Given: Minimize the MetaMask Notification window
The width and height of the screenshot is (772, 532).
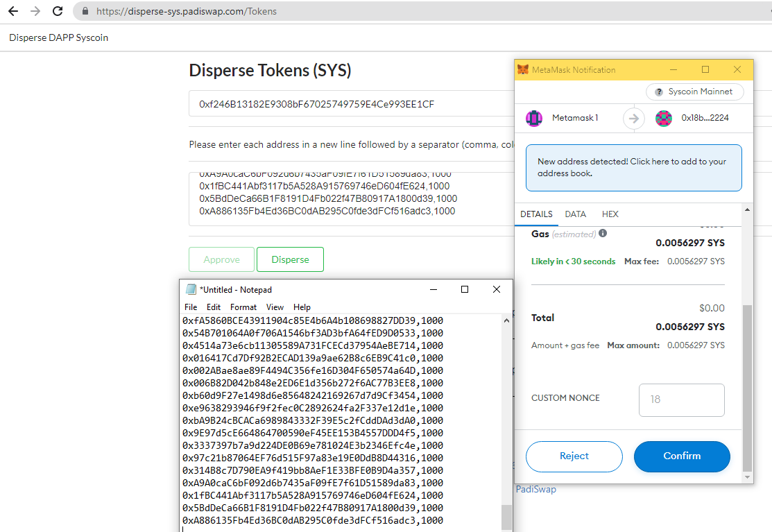Looking at the screenshot, I should tap(674, 69).
